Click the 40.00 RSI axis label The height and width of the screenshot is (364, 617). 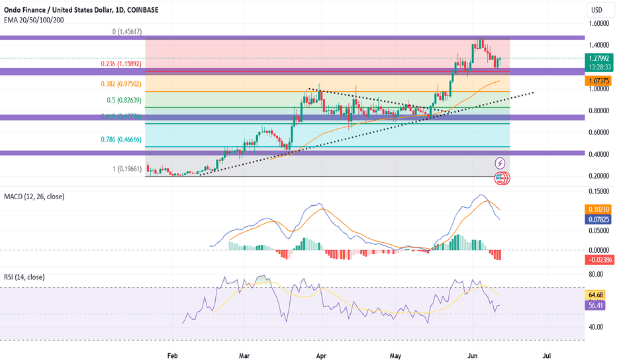(x=596, y=327)
